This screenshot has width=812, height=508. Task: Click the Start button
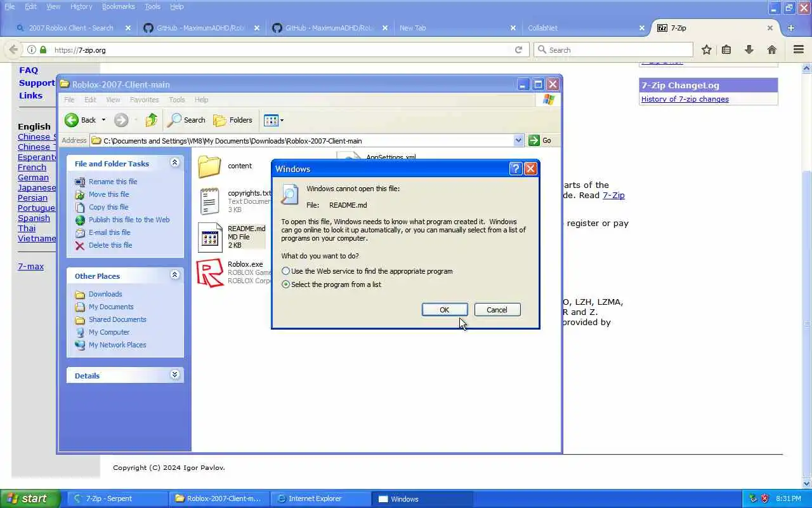click(x=30, y=498)
